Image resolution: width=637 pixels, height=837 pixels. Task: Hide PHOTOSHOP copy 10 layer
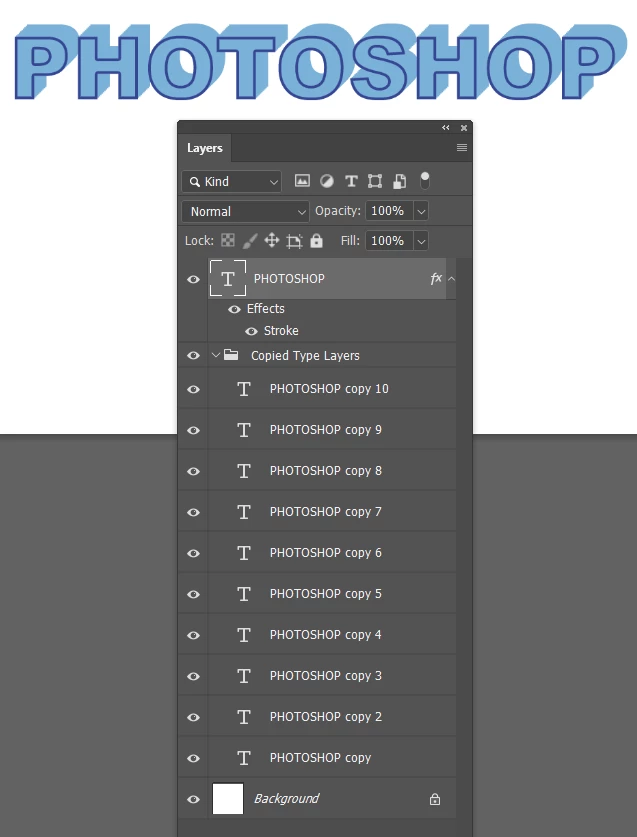pyautogui.click(x=193, y=389)
